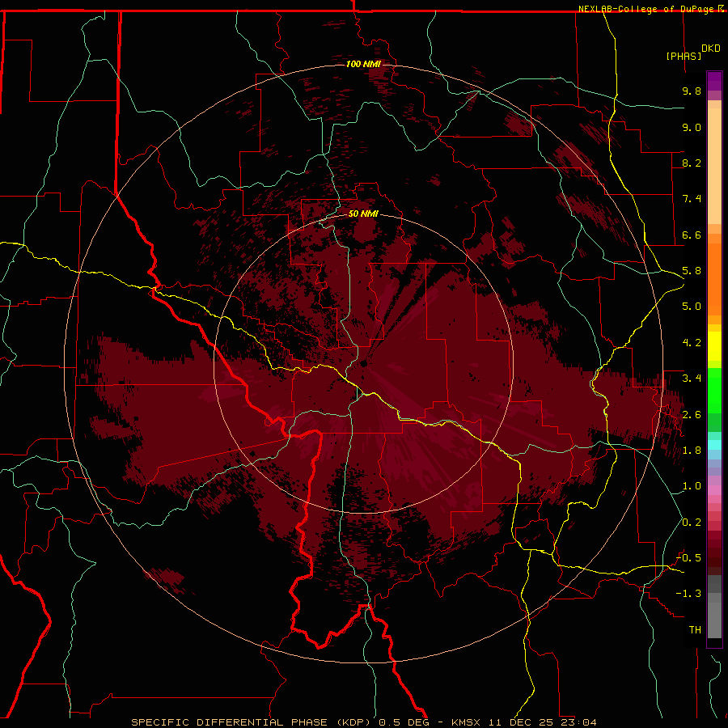Select the 2.6 value on the color scale
This screenshot has width=728, height=728.
tap(692, 414)
